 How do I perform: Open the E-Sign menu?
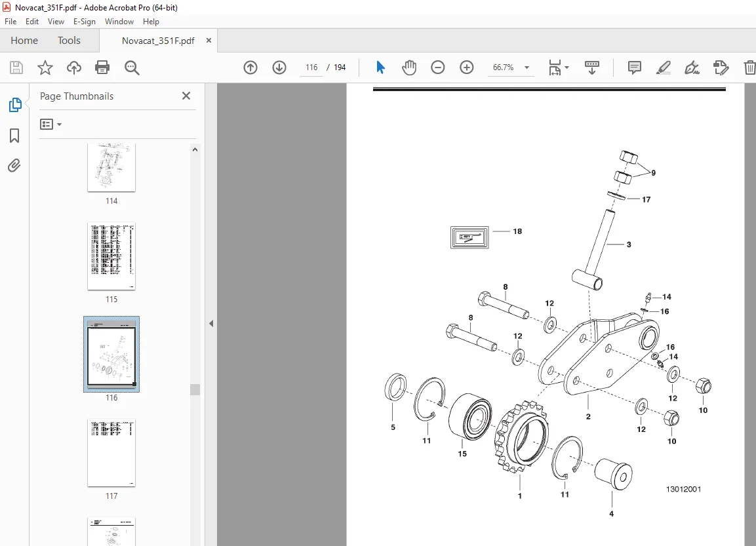point(85,22)
